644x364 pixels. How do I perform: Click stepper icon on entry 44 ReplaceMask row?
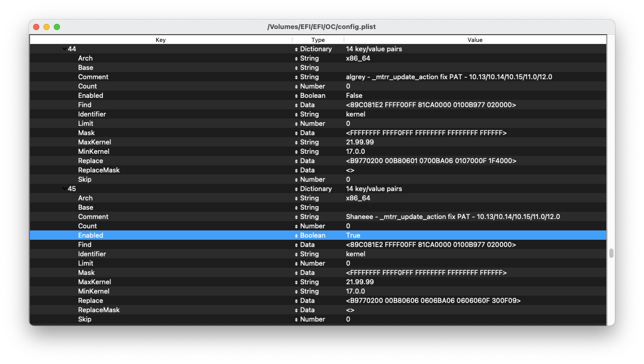click(296, 170)
